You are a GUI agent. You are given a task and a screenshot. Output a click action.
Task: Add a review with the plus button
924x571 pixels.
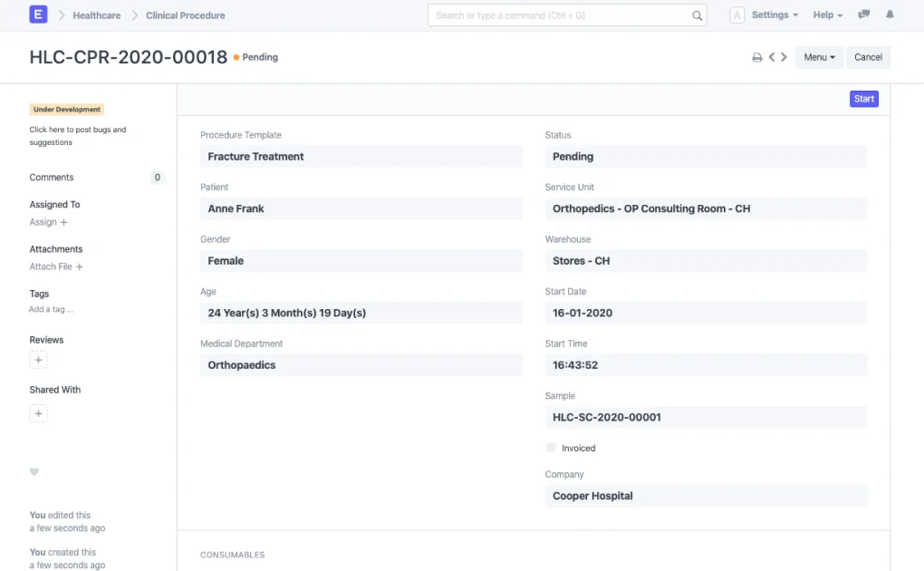pos(38,360)
